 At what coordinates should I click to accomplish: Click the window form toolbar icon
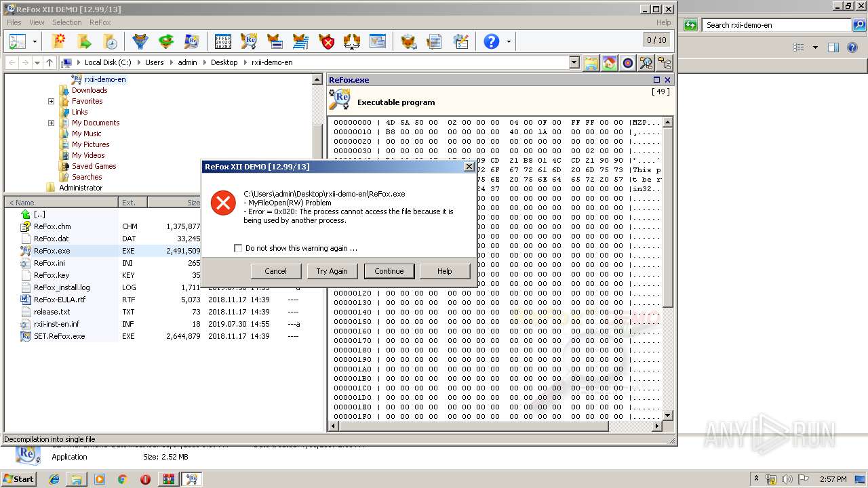pos(377,41)
